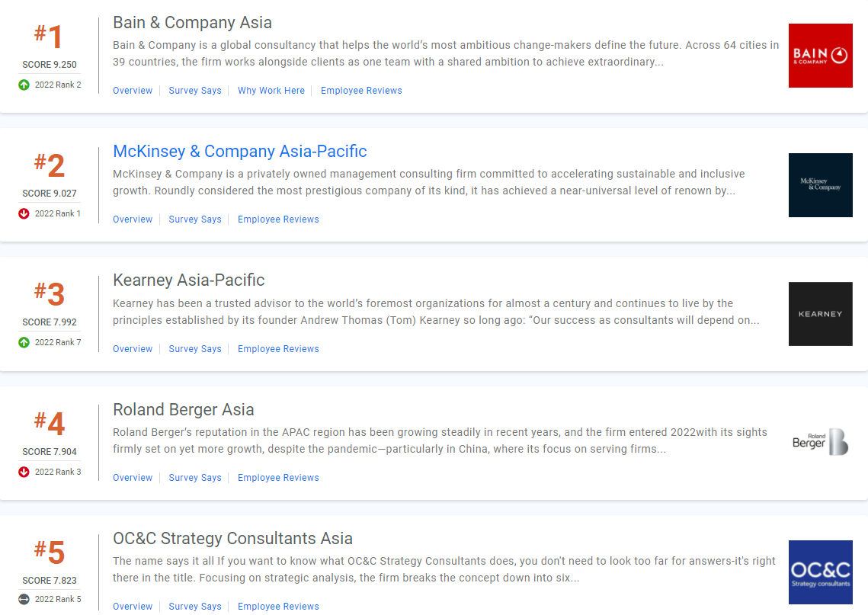
Task: View OC&C's Survey Says link
Action: click(x=195, y=606)
